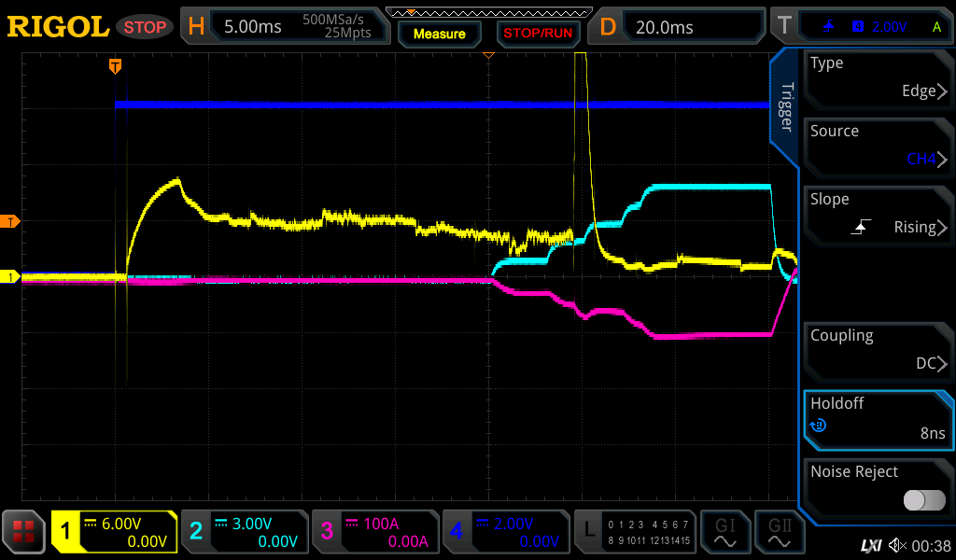Viewport: 956px width, 560px height.
Task: Click the RIGOL logo
Action: 58,27
